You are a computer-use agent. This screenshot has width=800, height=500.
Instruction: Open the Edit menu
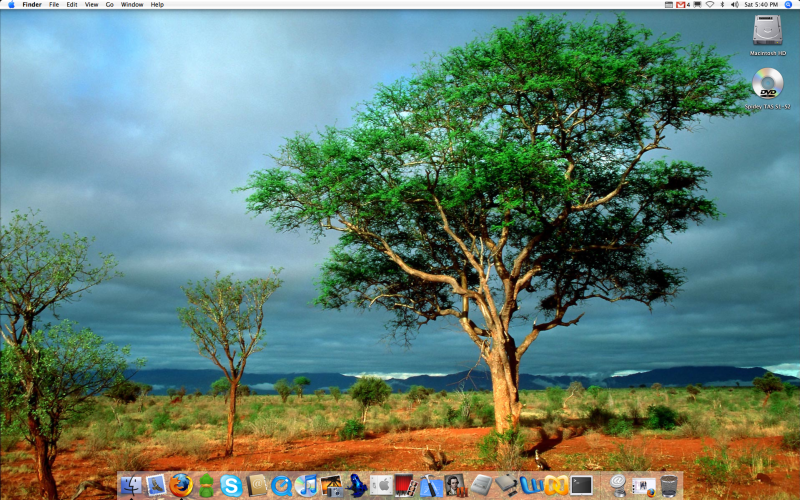point(72,5)
